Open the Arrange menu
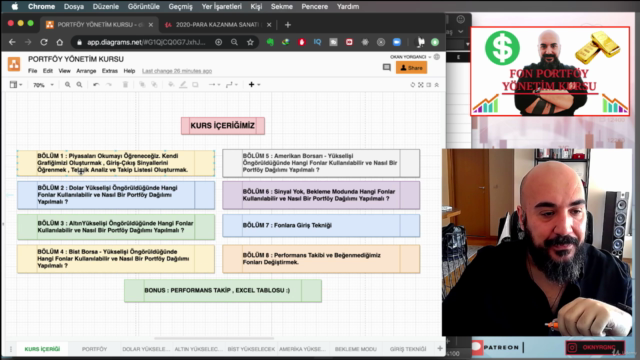The height and width of the screenshot is (360, 640). tap(86, 71)
